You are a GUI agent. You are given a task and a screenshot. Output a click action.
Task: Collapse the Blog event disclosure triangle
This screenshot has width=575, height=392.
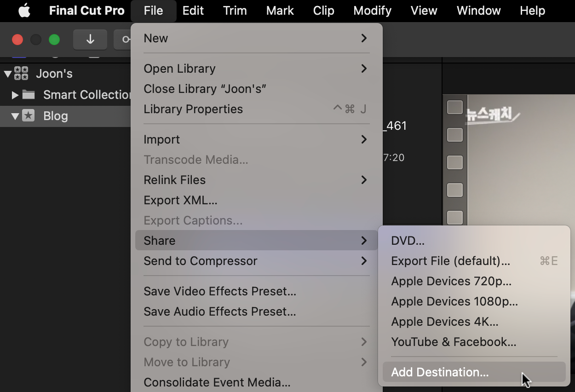tap(15, 116)
